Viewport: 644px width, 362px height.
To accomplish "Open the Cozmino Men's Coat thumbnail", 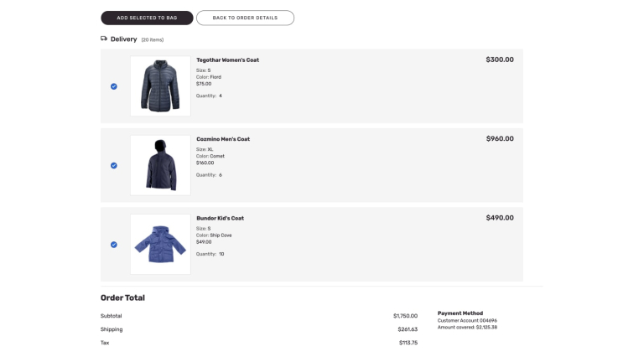I will coord(160,165).
